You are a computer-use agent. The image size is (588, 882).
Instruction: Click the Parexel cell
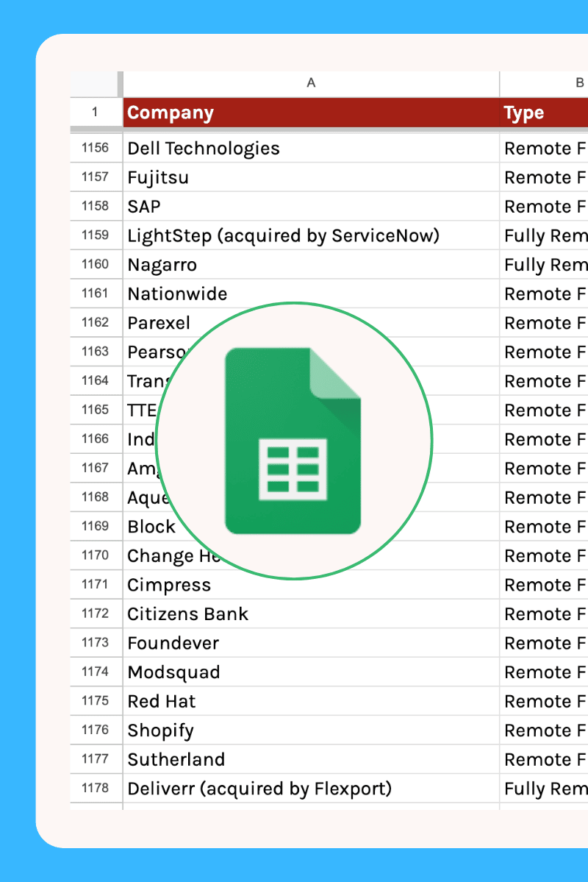click(x=311, y=323)
